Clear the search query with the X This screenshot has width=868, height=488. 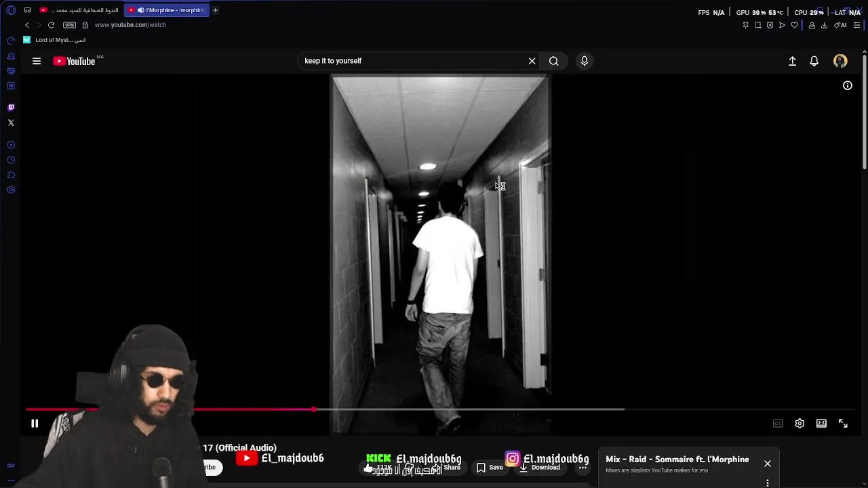click(532, 61)
